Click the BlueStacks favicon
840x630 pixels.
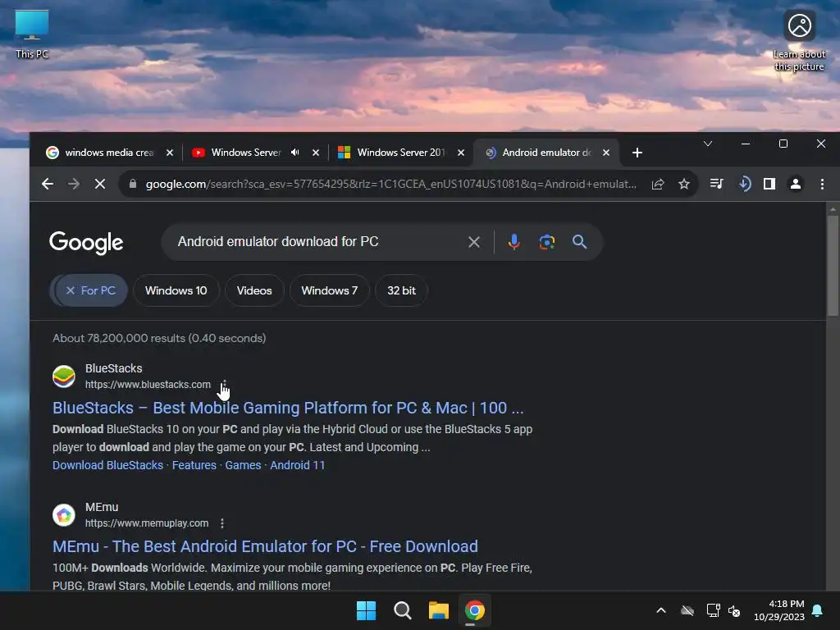tap(64, 376)
